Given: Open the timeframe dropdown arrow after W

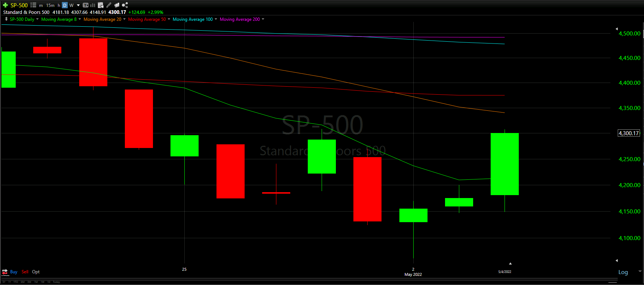Looking at the screenshot, I should (x=78, y=5).
